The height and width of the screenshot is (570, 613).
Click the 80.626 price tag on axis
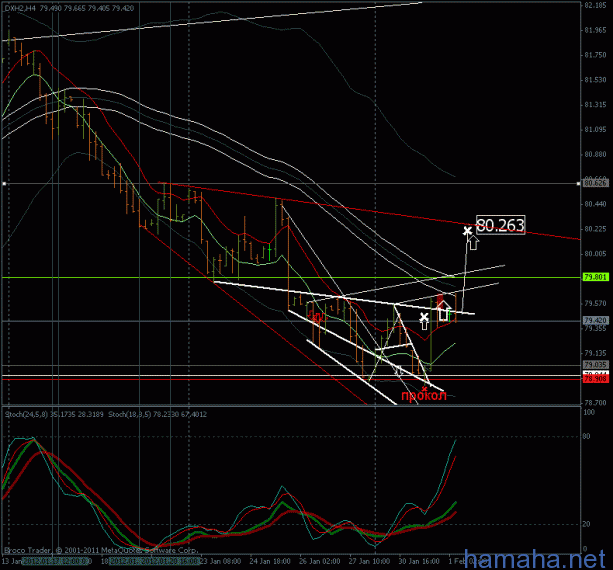coord(595,183)
